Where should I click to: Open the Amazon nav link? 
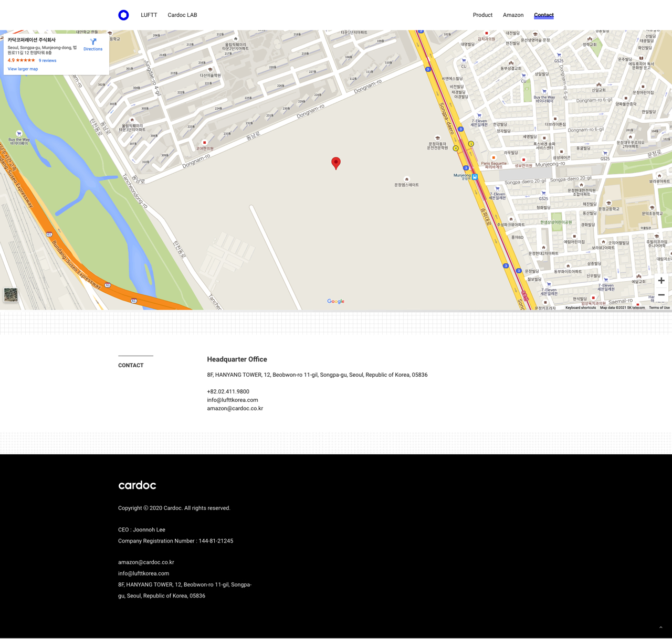[513, 15]
